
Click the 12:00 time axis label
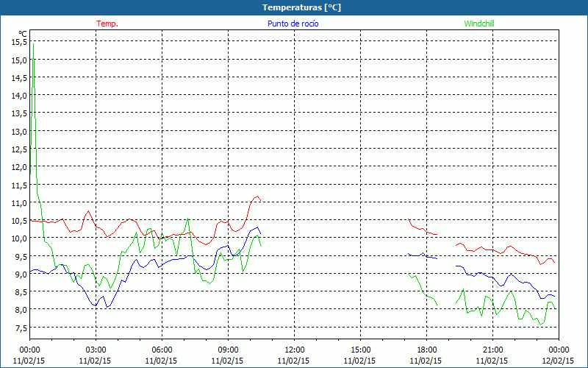point(294,350)
